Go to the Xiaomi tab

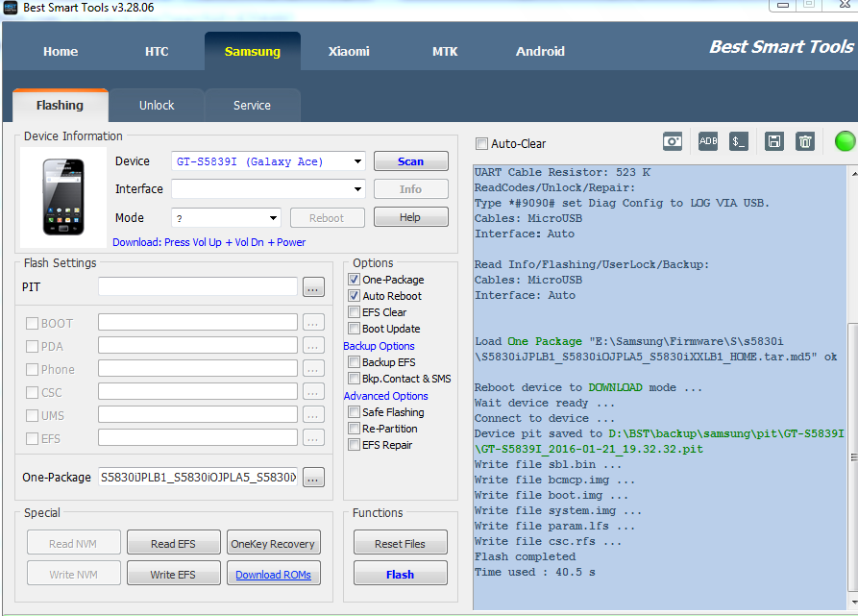click(x=349, y=52)
